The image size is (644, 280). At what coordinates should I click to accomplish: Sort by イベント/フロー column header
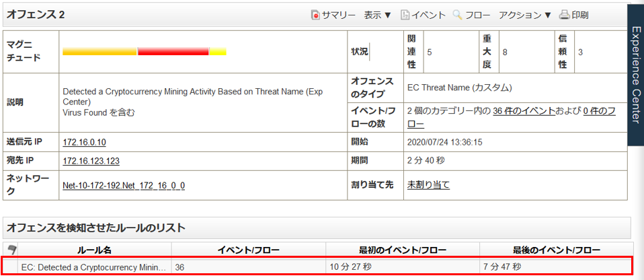click(x=249, y=250)
